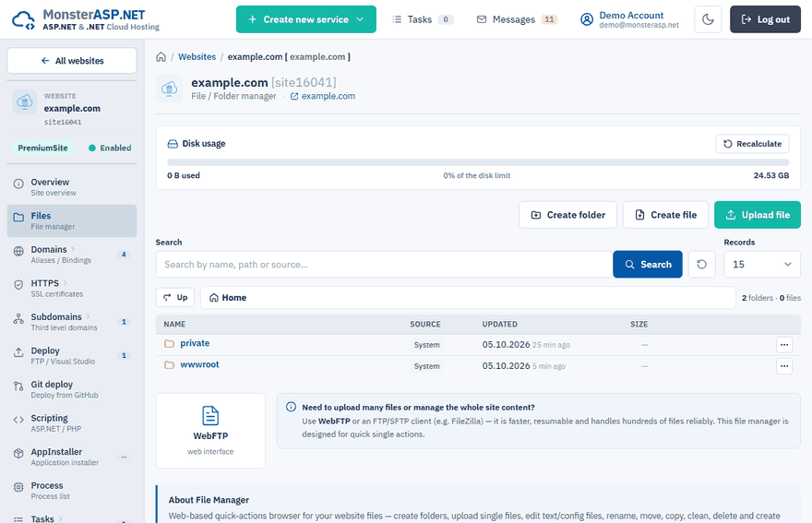Expand the Subdomains chevron in the sidebar
The image size is (812, 523).
(x=88, y=316)
